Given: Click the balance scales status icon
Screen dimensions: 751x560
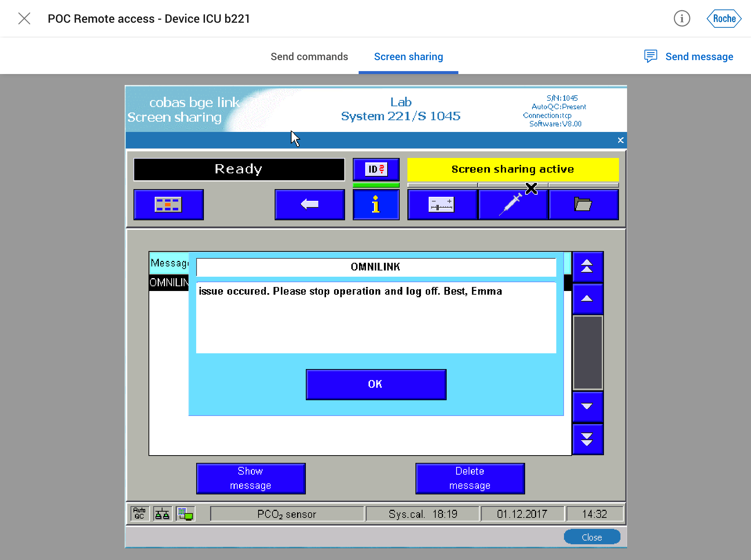Looking at the screenshot, I should pyautogui.click(x=162, y=513).
